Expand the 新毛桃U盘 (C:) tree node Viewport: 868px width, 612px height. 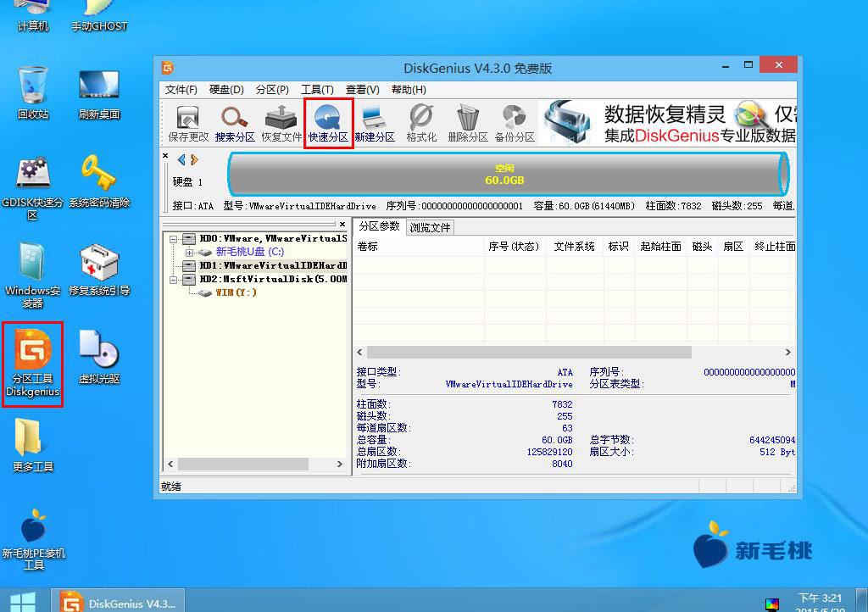click(x=189, y=253)
